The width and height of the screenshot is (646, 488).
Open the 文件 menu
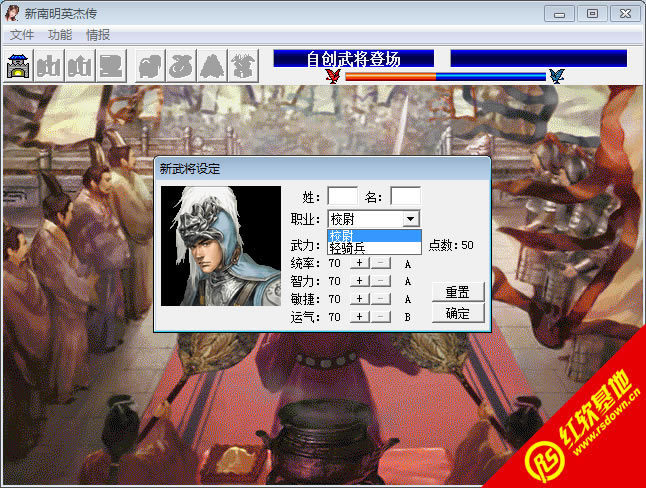[22, 35]
